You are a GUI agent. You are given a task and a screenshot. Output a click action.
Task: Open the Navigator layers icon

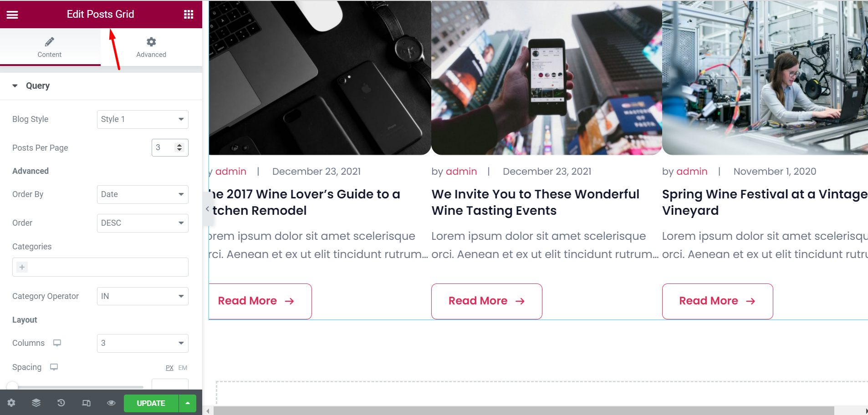(36, 403)
